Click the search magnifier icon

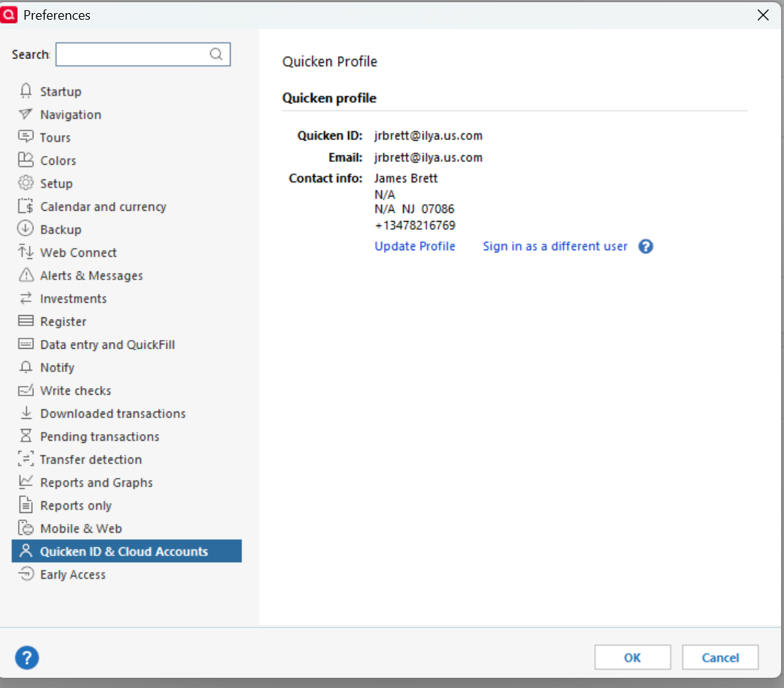pos(216,54)
